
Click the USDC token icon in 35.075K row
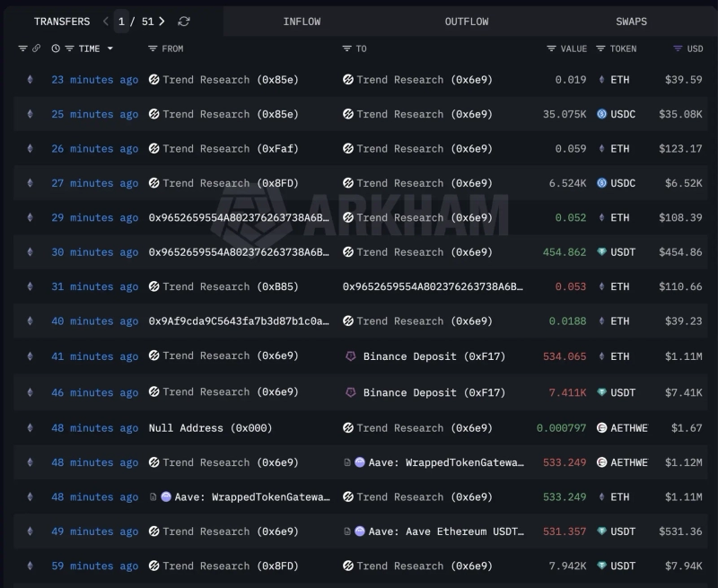click(x=603, y=114)
